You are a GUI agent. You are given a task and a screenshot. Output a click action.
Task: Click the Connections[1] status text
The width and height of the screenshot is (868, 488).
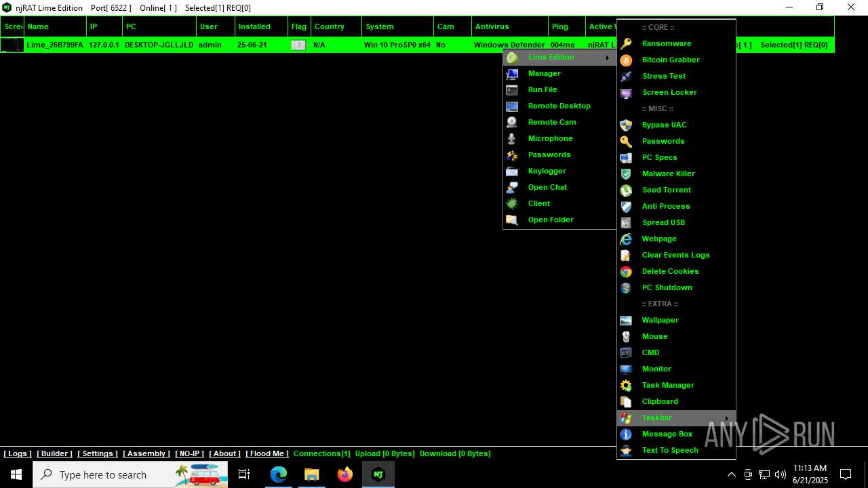[x=322, y=453]
